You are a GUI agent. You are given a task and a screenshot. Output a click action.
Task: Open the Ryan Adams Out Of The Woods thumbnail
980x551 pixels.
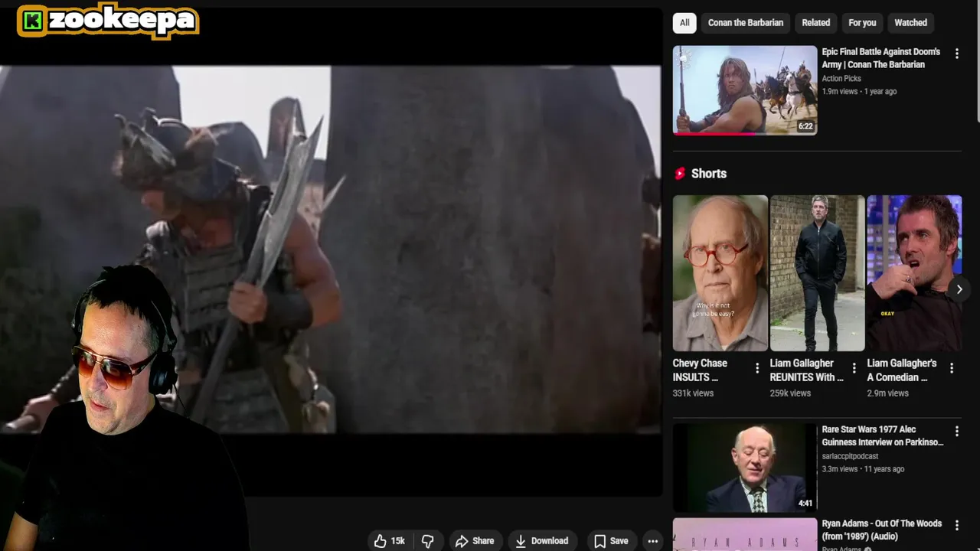745,534
